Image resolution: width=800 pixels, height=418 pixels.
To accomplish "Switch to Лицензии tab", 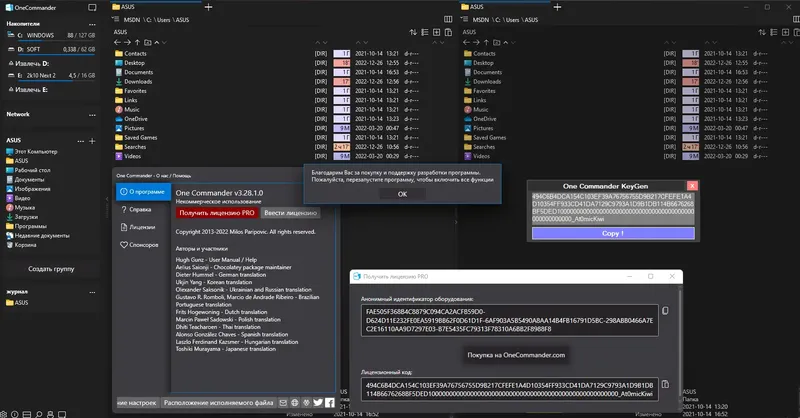I will [138, 227].
